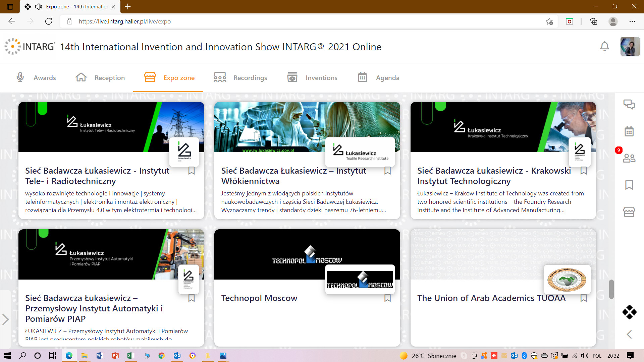Bookmark Instytut Tele- i Radiotechniczny card

coord(192,171)
